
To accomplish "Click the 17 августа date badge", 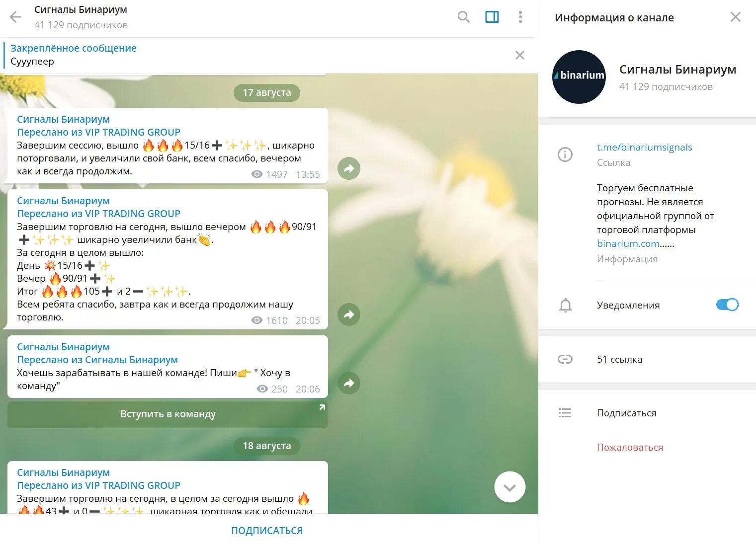I will coord(267,92).
